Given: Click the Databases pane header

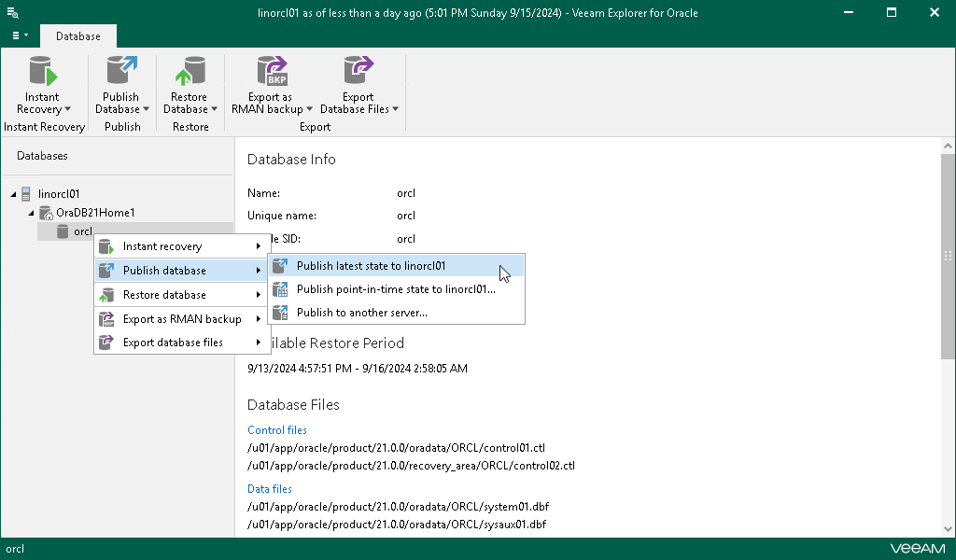Looking at the screenshot, I should [x=42, y=156].
